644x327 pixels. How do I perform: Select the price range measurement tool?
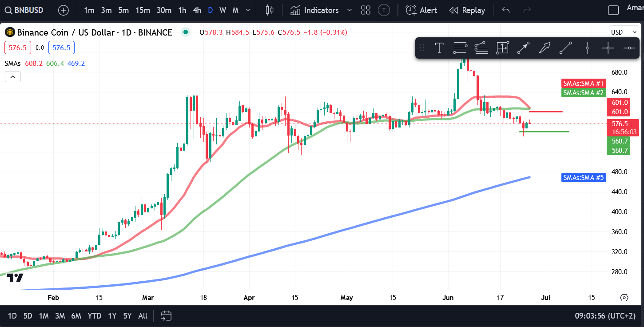502,48
